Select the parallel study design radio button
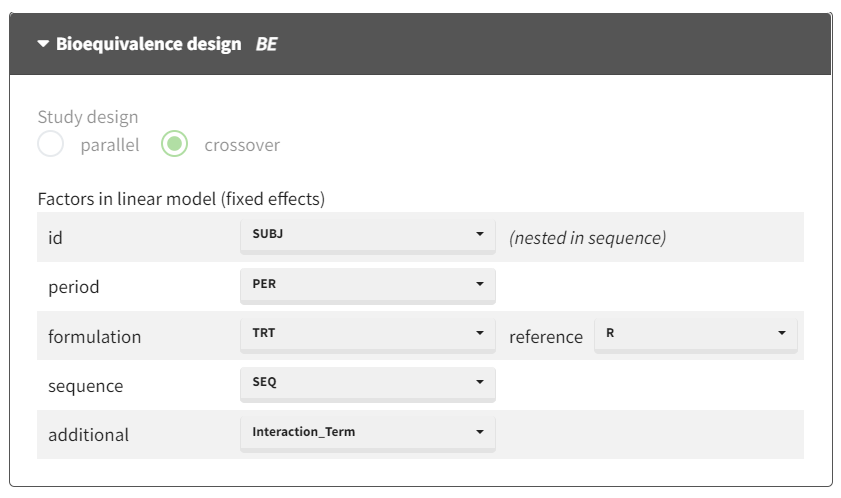This screenshot has height=498, width=841. [50, 145]
